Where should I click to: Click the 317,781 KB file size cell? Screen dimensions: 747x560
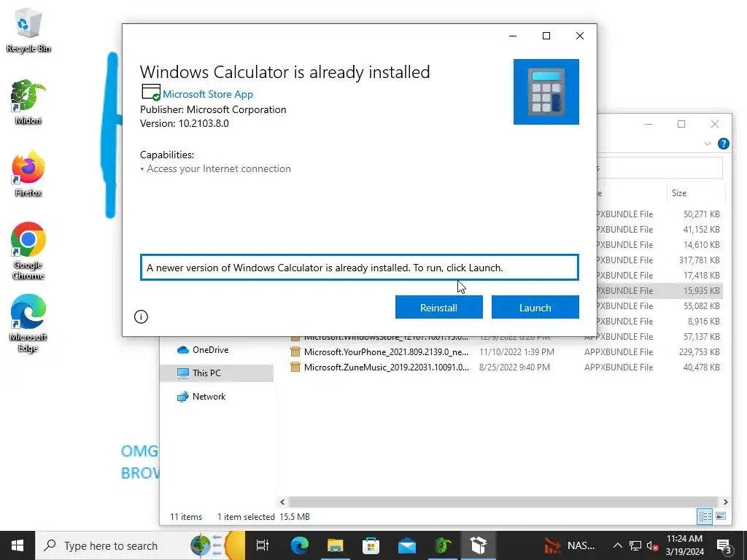[700, 260]
